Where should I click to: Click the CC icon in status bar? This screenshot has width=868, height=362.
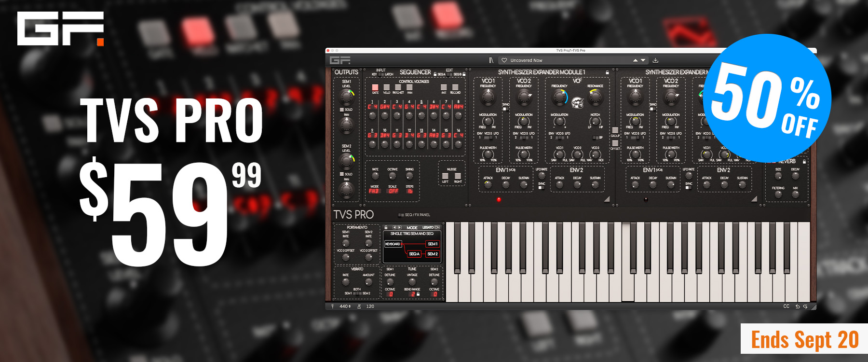pos(787,306)
